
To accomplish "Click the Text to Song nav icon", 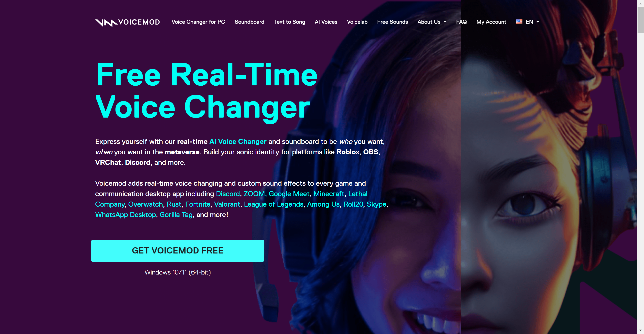I will click(x=290, y=22).
